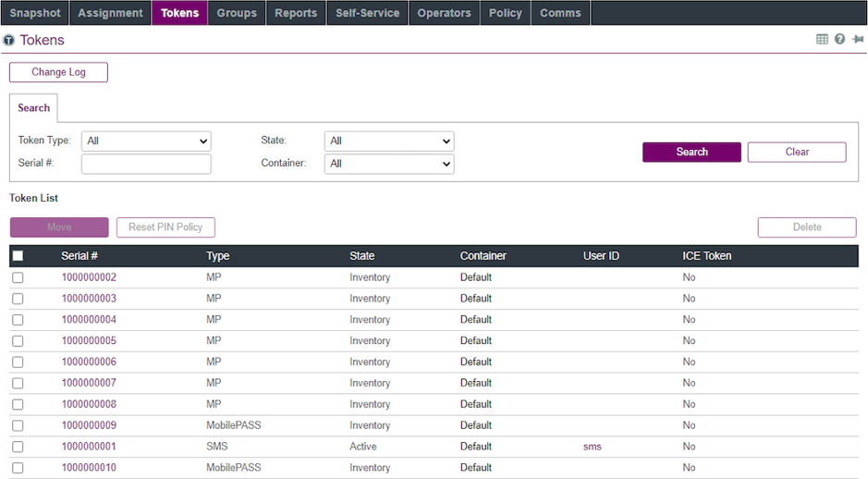
Task: Open the Container dropdown
Action: [x=389, y=164]
